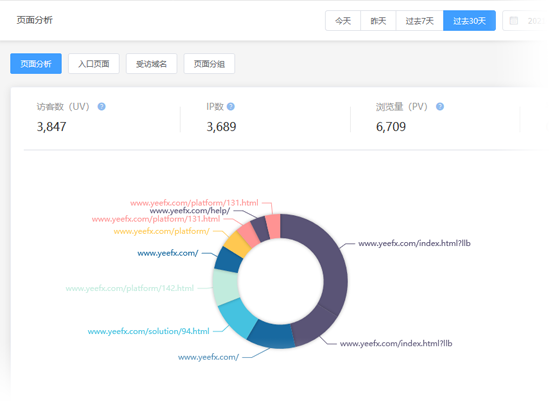Screen dimensions: 550x402
Task: Open the 受访域名 tab
Action: (152, 63)
